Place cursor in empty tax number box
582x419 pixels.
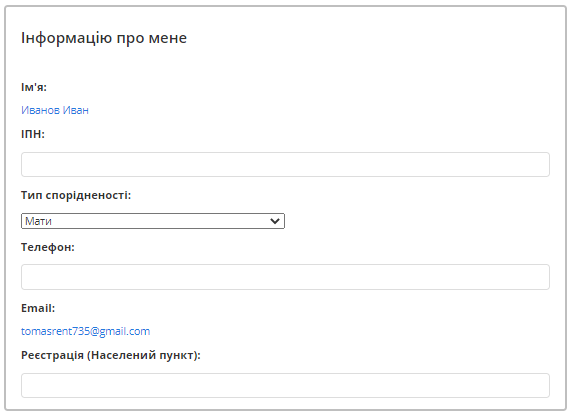pyautogui.click(x=285, y=164)
